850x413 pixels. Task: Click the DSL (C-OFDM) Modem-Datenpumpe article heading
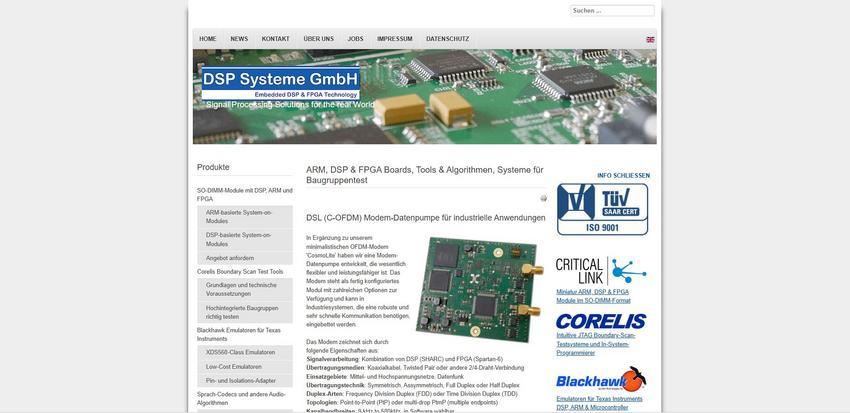pyautogui.click(x=426, y=218)
